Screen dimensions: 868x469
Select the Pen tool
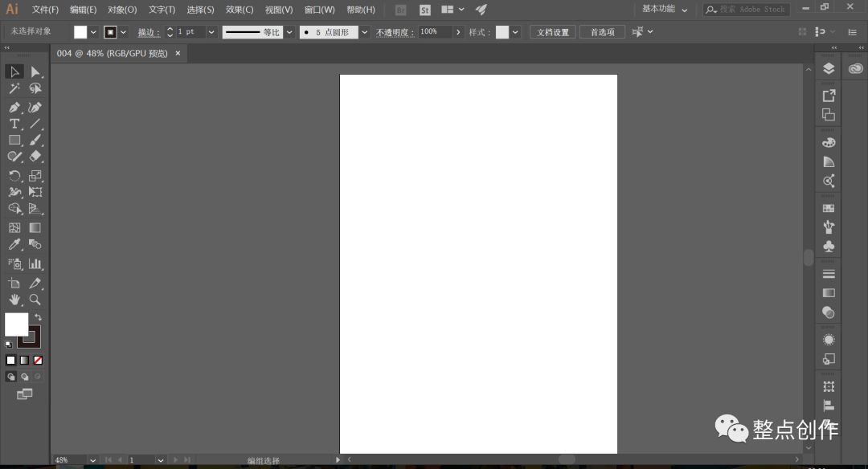14,108
